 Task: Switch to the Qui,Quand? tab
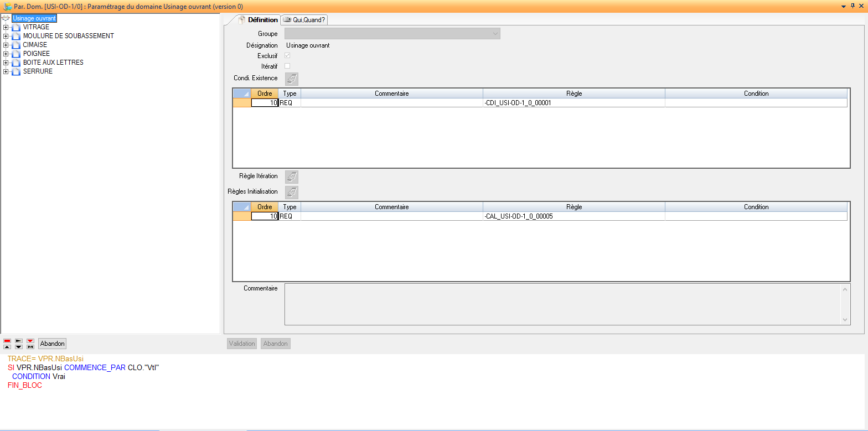(304, 19)
